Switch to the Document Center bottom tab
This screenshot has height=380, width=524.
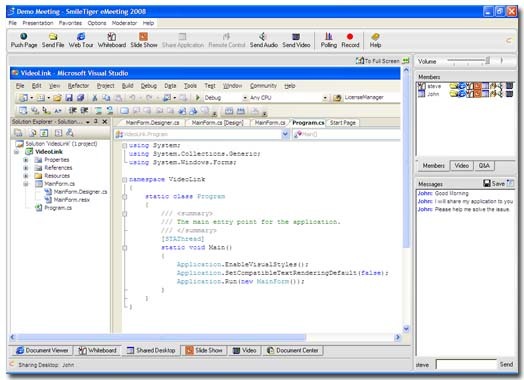[293, 350]
